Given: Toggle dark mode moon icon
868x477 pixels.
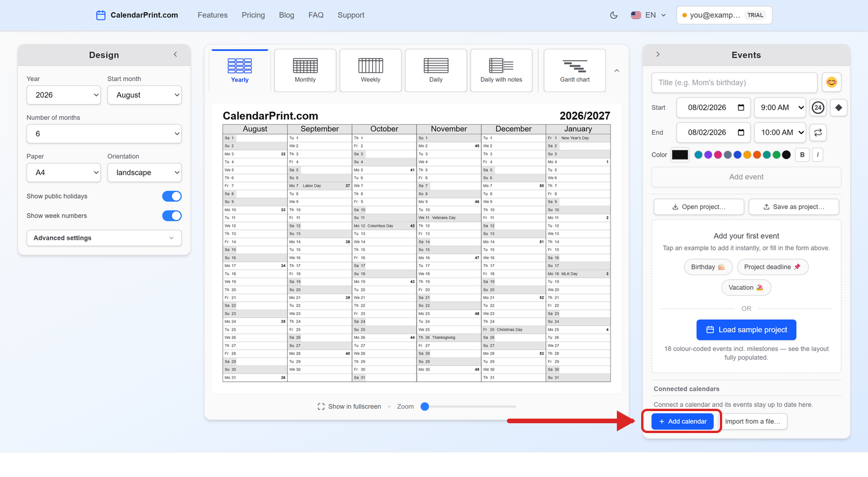Looking at the screenshot, I should pyautogui.click(x=614, y=15).
